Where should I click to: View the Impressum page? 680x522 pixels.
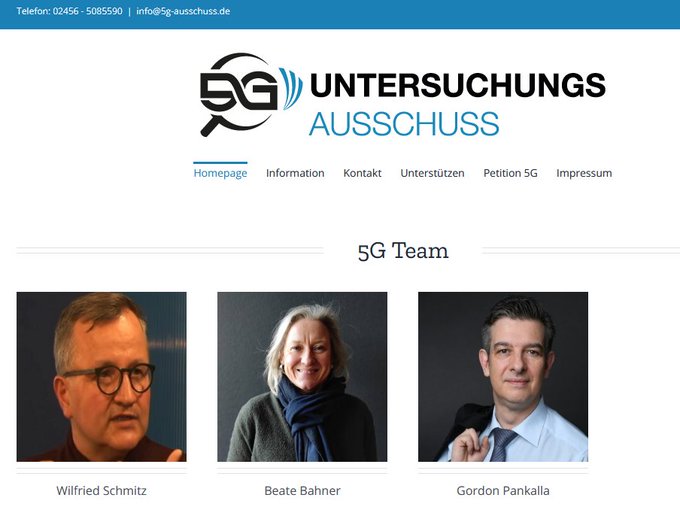(x=584, y=173)
